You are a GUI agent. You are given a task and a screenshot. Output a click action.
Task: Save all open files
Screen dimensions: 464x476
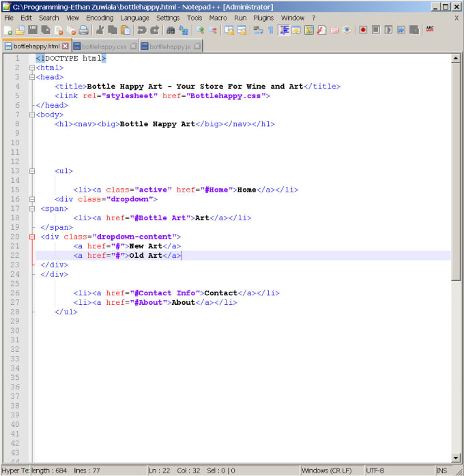[x=46, y=30]
